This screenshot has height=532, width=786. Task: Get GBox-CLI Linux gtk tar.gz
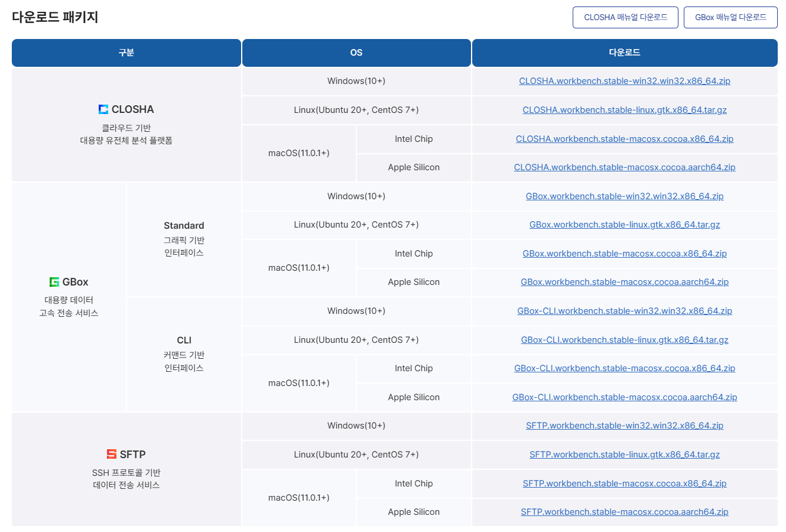(624, 340)
